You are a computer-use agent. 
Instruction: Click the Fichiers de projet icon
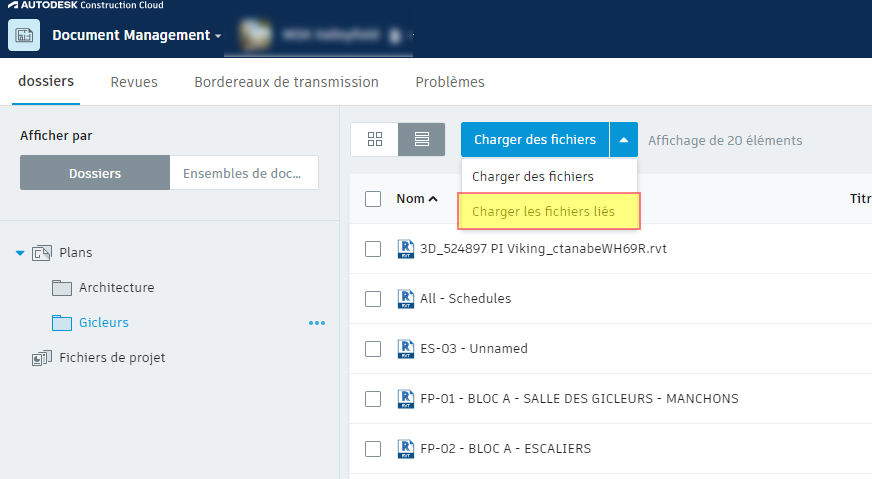pyautogui.click(x=42, y=358)
